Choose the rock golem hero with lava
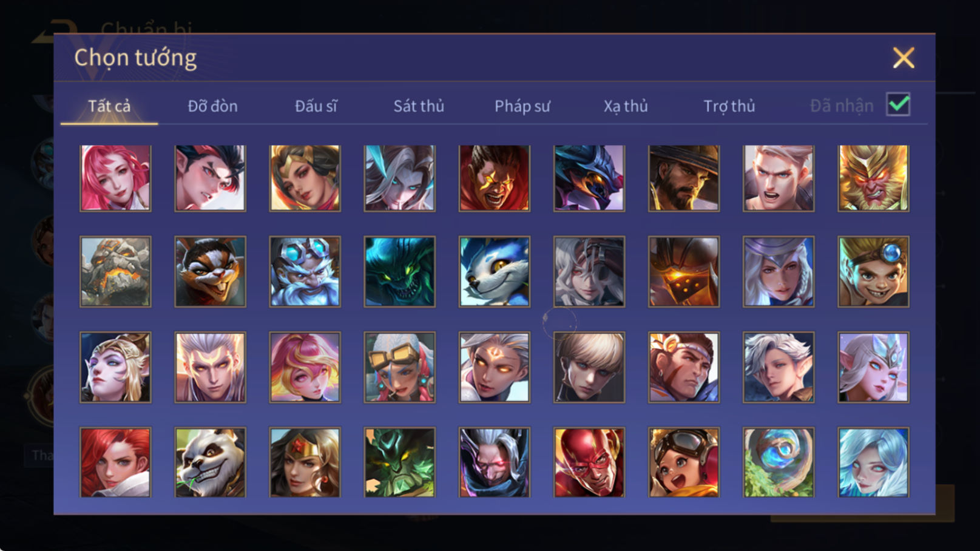Screen dimensions: 980x551 click(x=115, y=271)
